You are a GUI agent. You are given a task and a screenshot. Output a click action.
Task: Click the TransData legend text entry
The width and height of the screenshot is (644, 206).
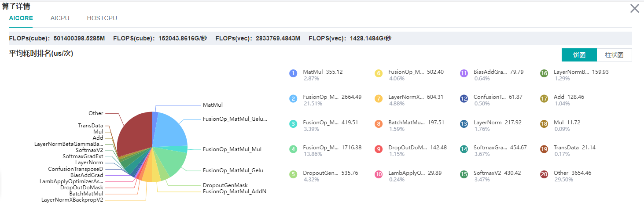565,148
